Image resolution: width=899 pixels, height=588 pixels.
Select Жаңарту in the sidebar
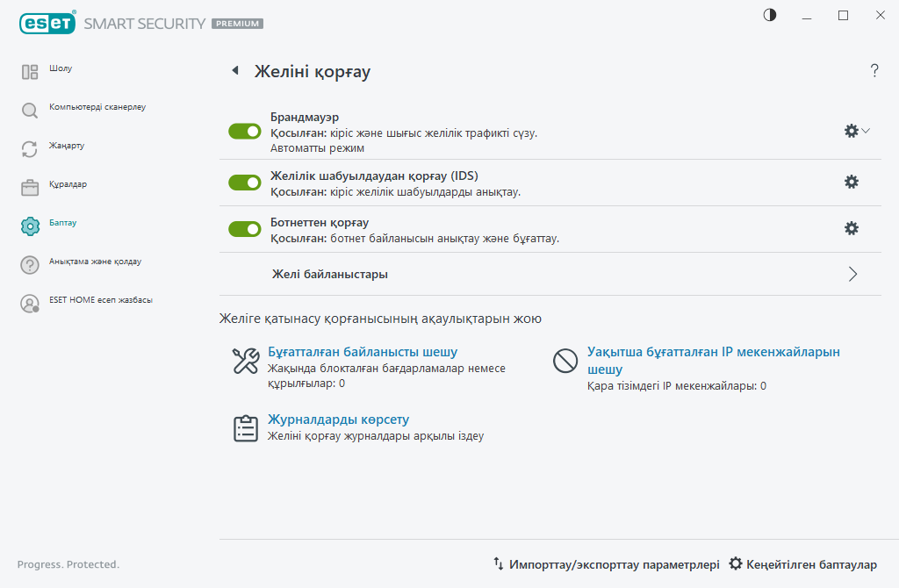pyautogui.click(x=67, y=146)
